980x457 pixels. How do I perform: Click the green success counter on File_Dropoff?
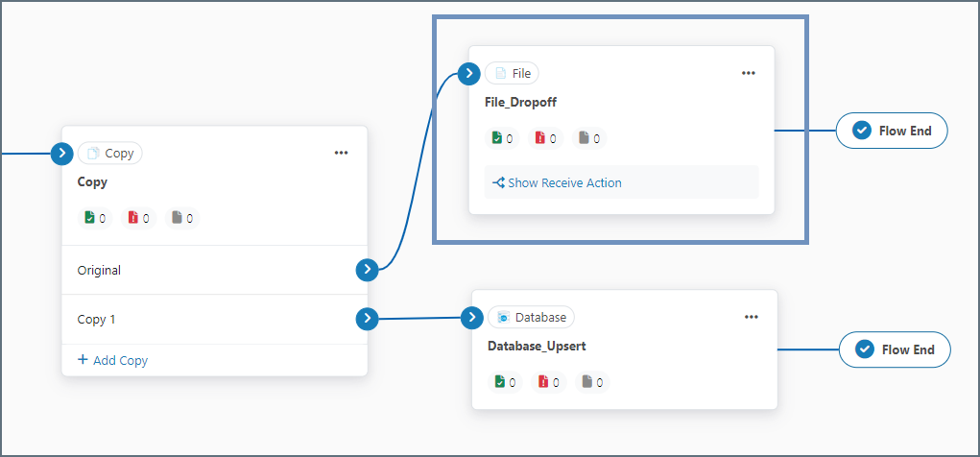click(502, 138)
